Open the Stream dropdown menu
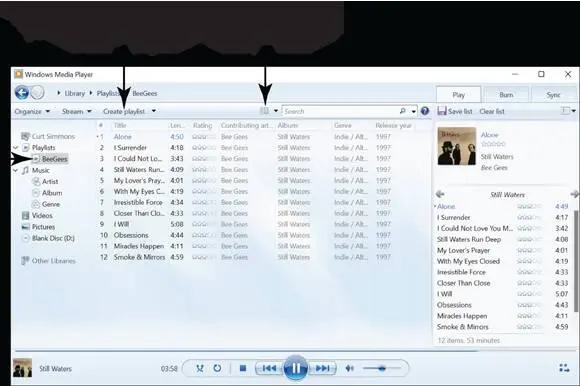 77,111
